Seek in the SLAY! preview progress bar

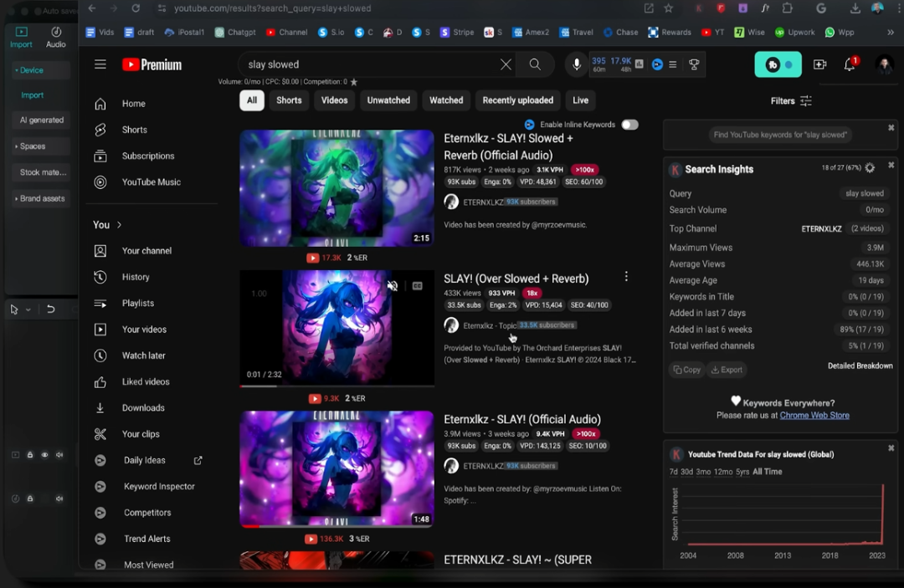(336, 386)
